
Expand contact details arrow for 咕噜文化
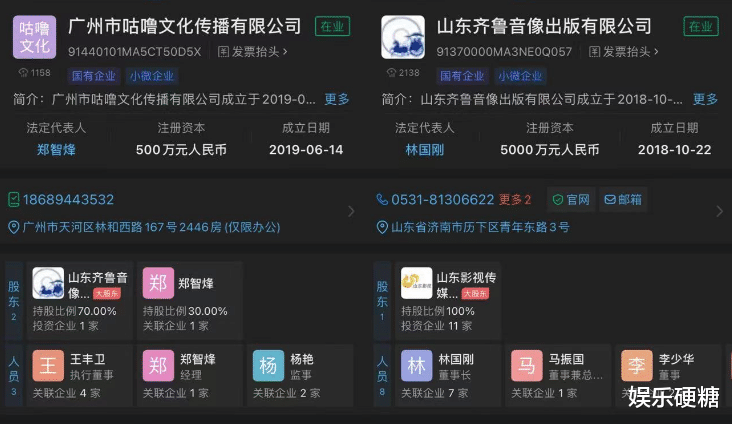tap(352, 212)
